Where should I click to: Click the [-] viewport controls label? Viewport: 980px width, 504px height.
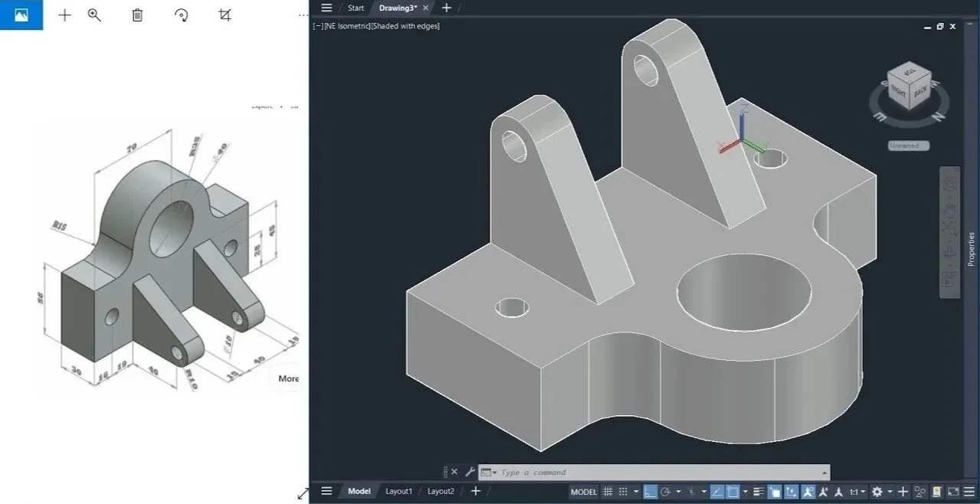(317, 25)
